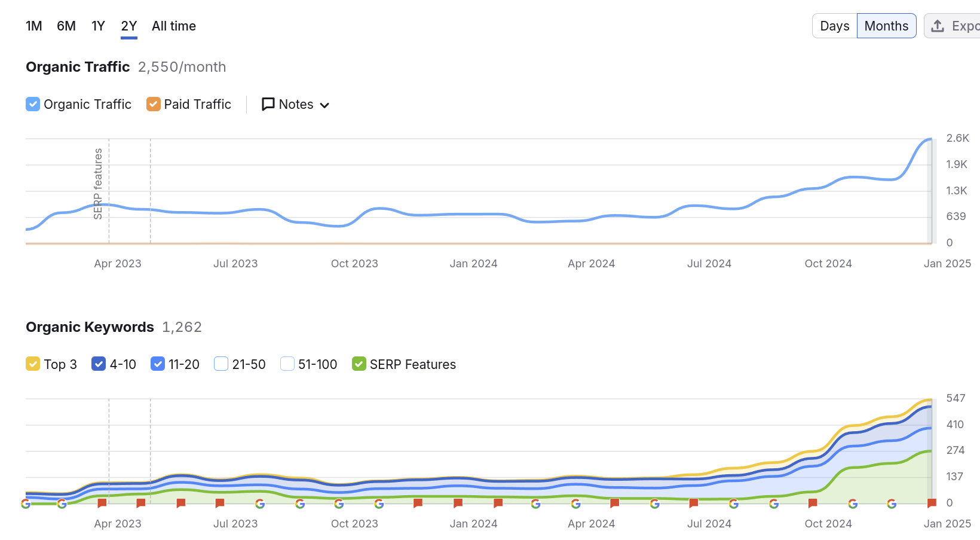Viewport: 980px width, 540px height.
Task: Toggle the 11-20 positions checkbox
Action: pyautogui.click(x=158, y=364)
